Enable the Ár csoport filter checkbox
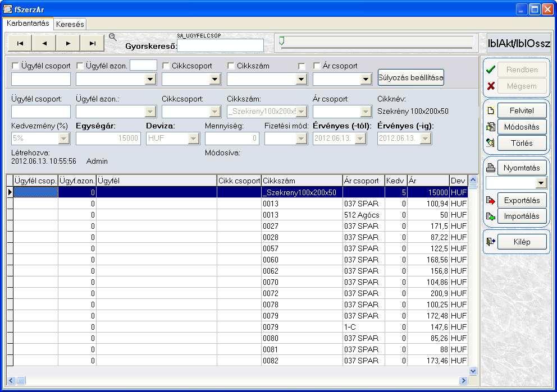Image resolution: width=557 pixels, height=392 pixels. 317,66
